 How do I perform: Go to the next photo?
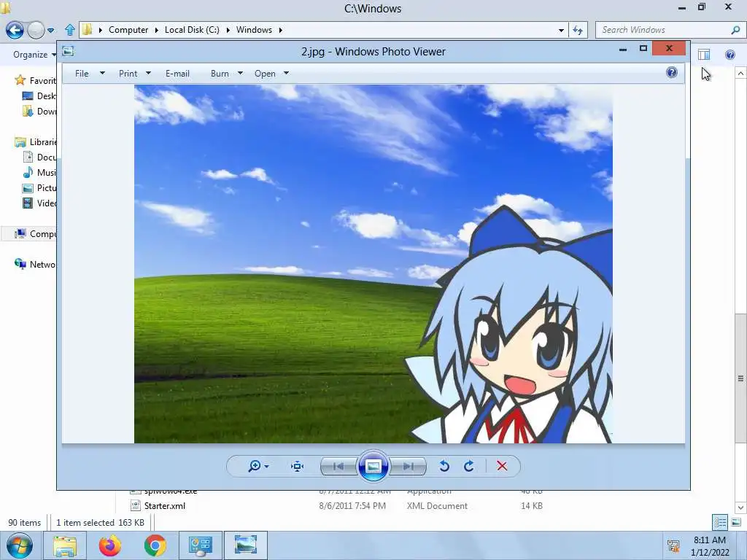pos(408,466)
